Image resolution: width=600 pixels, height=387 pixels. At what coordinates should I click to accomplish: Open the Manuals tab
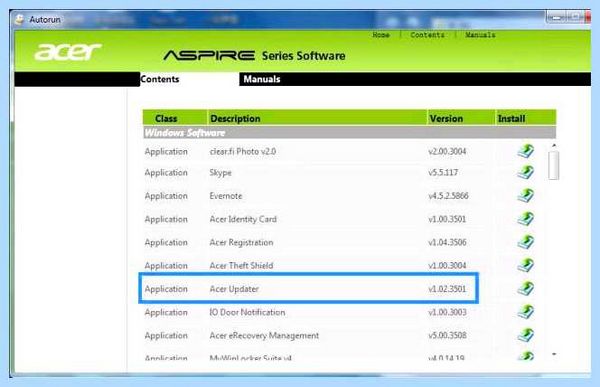point(262,79)
